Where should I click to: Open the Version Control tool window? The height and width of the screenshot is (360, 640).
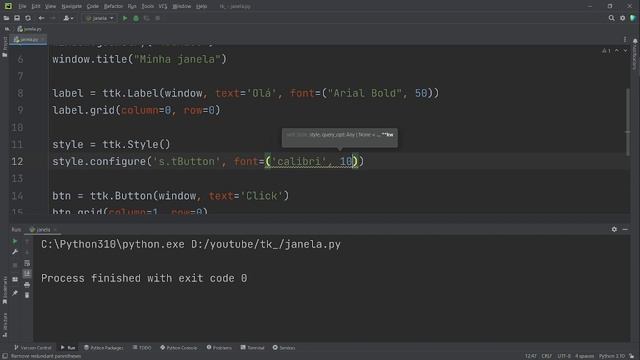pyautogui.click(x=33, y=348)
